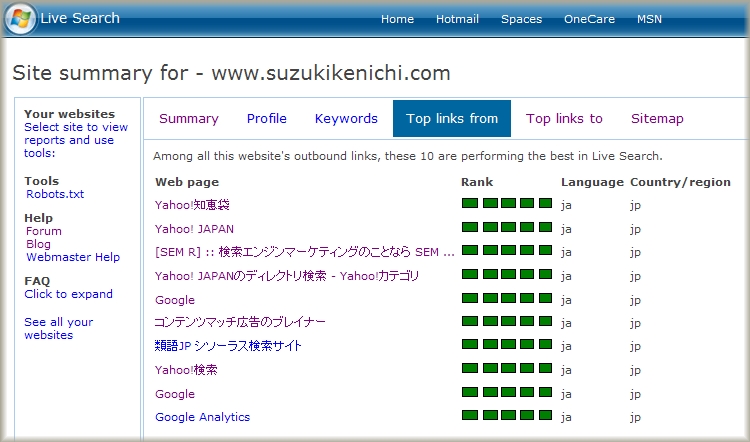This screenshot has height=442, width=750.
Task: Expand the FAQ with Click to expand
Action: pos(68,294)
